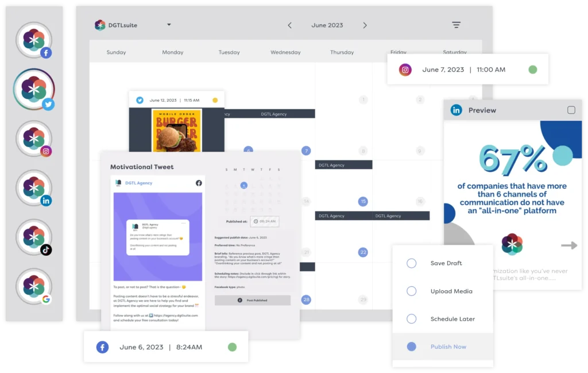Click the June 6, 2023 date text
Image resolution: width=588 pixels, height=373 pixels.
(141, 347)
